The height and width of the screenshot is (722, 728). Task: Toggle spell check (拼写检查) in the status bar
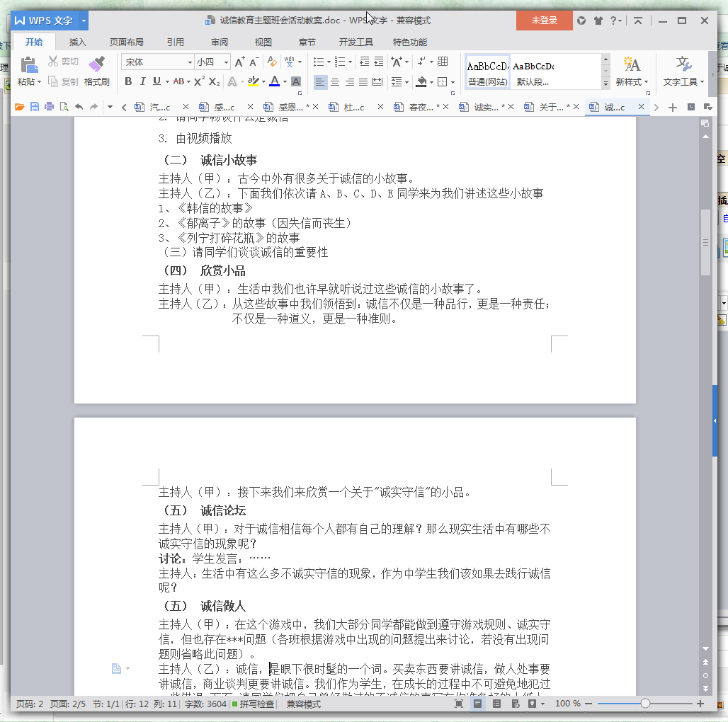pyautogui.click(x=253, y=704)
